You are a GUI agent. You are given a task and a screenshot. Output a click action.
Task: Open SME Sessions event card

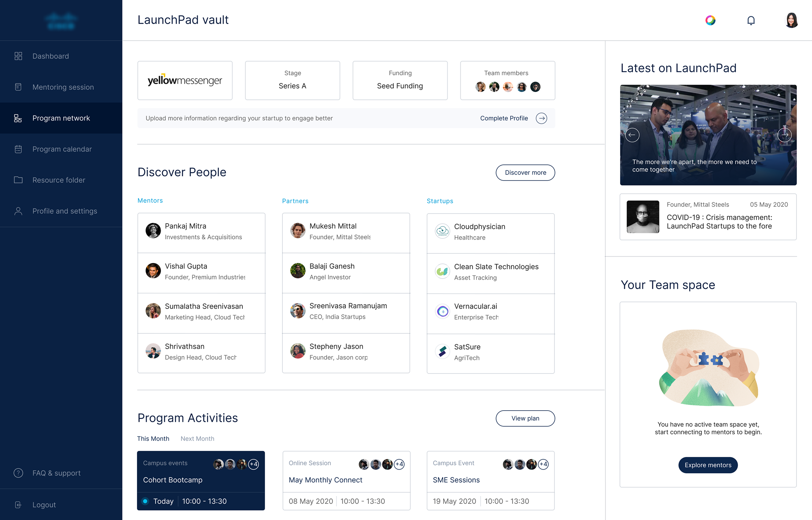click(x=491, y=481)
